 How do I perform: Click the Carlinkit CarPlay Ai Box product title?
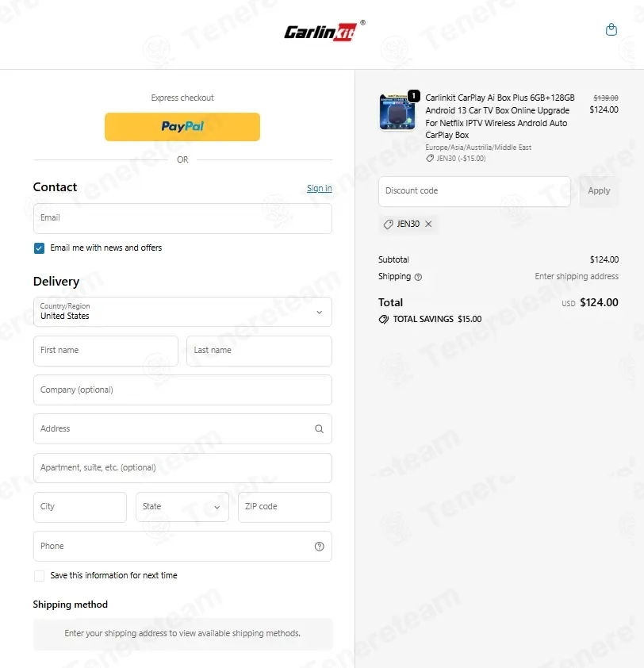(x=500, y=117)
